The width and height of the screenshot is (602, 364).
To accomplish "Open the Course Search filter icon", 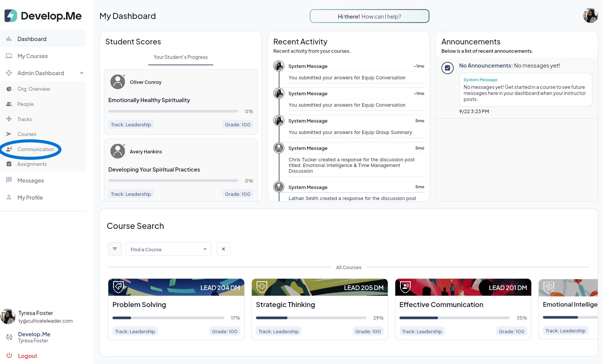I will point(115,249).
